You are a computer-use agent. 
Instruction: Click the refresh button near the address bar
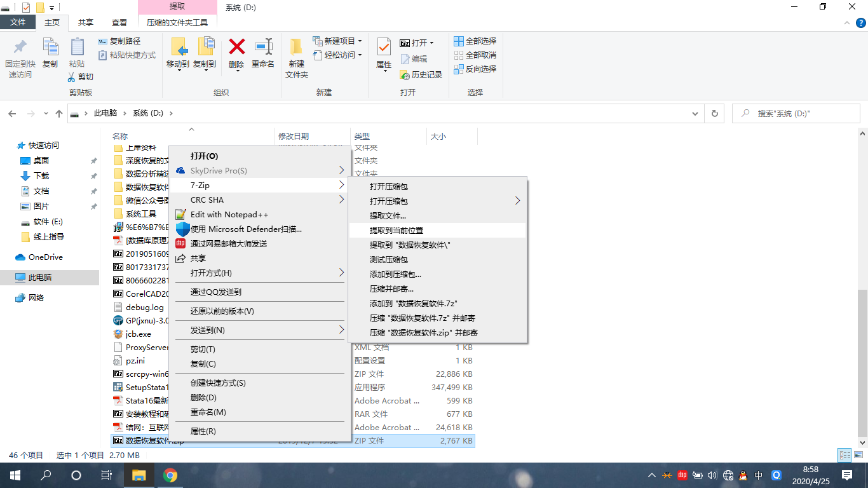[x=714, y=112]
